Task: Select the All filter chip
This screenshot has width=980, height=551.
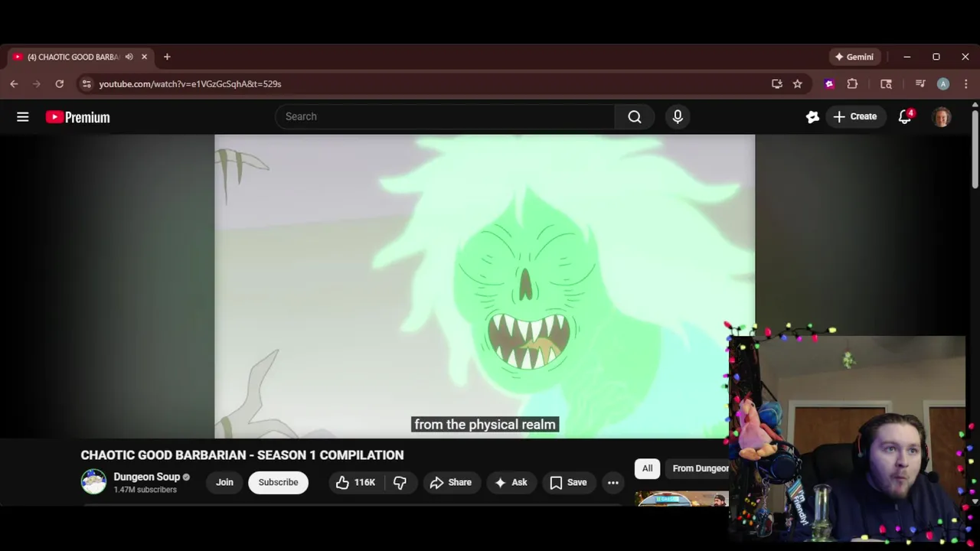Action: point(647,468)
